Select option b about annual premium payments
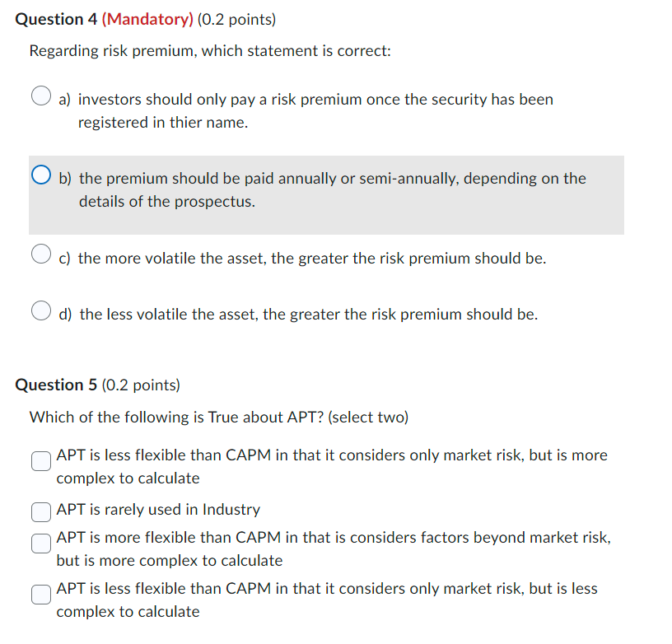Image resolution: width=672 pixels, height=644 pixels. coord(40,175)
